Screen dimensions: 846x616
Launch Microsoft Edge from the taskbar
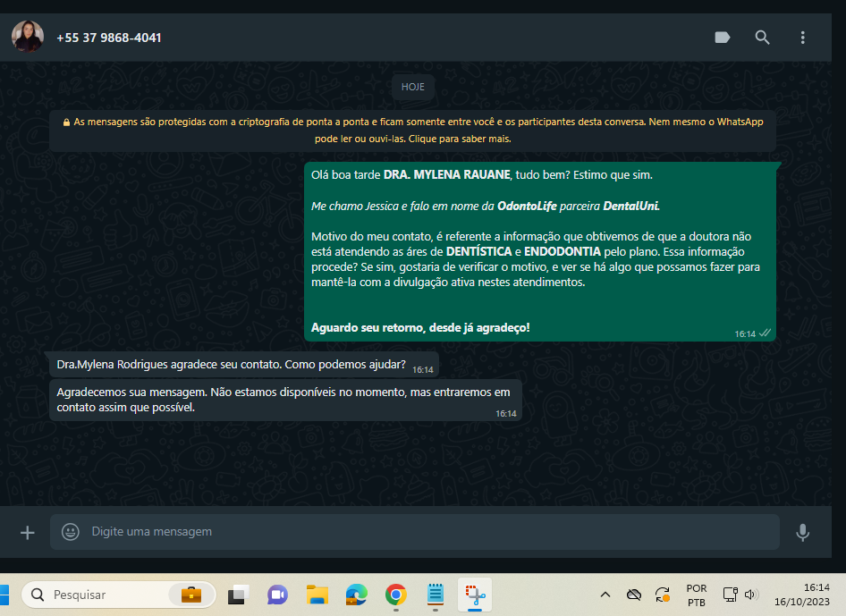pos(357,595)
